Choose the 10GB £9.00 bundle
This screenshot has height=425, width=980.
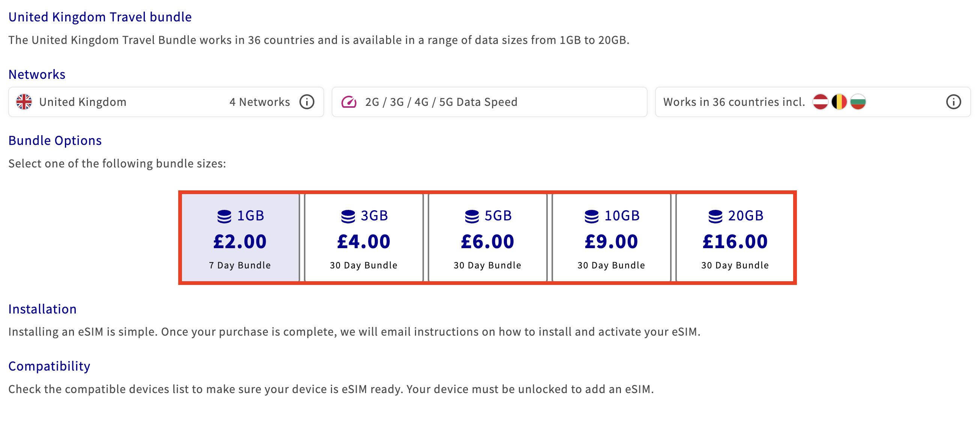click(x=611, y=238)
